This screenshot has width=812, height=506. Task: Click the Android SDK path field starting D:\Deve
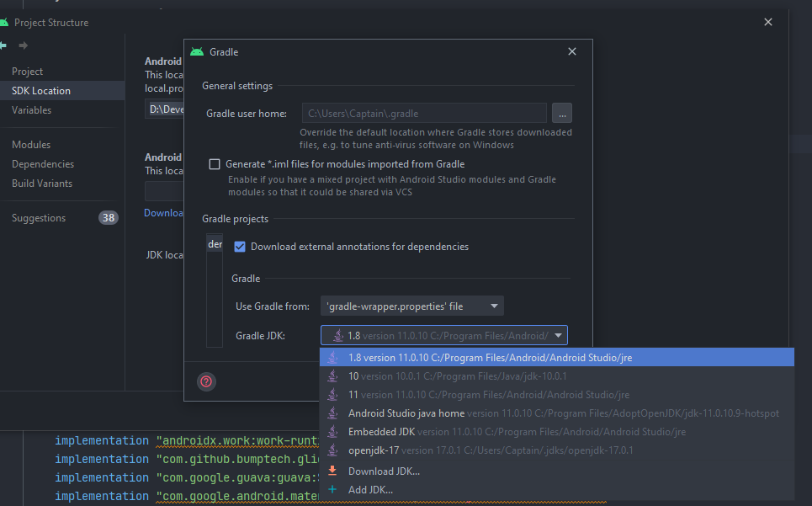[x=164, y=109]
